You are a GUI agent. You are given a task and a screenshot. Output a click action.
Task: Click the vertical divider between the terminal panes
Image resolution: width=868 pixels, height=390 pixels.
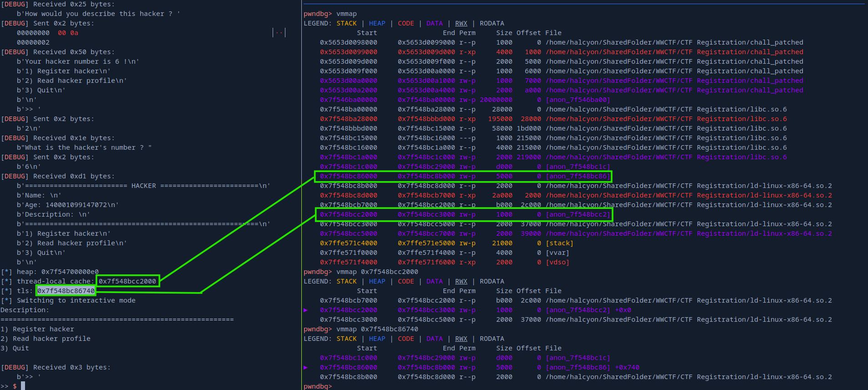[301, 195]
